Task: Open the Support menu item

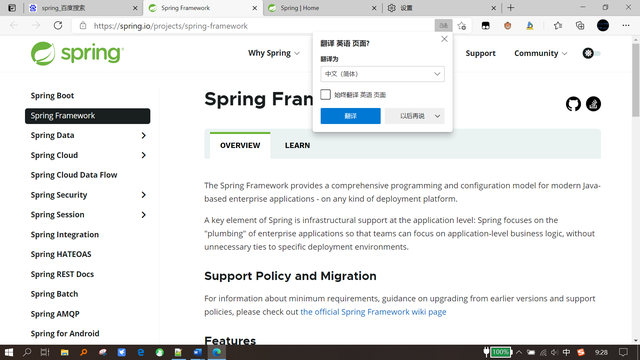Action: tap(480, 53)
